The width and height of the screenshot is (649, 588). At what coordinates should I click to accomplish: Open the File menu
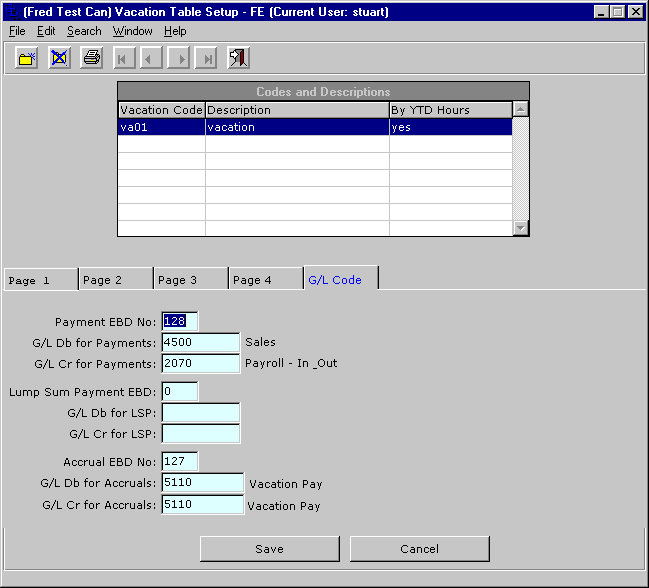coord(17,31)
